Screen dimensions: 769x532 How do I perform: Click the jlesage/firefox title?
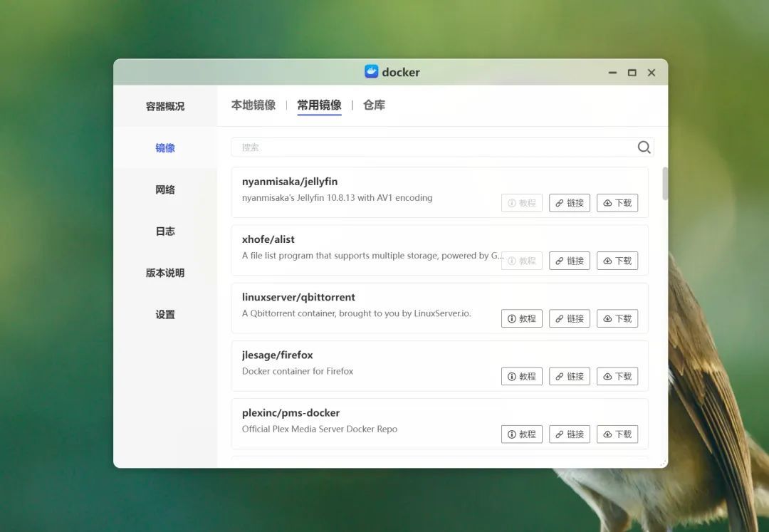pos(277,355)
